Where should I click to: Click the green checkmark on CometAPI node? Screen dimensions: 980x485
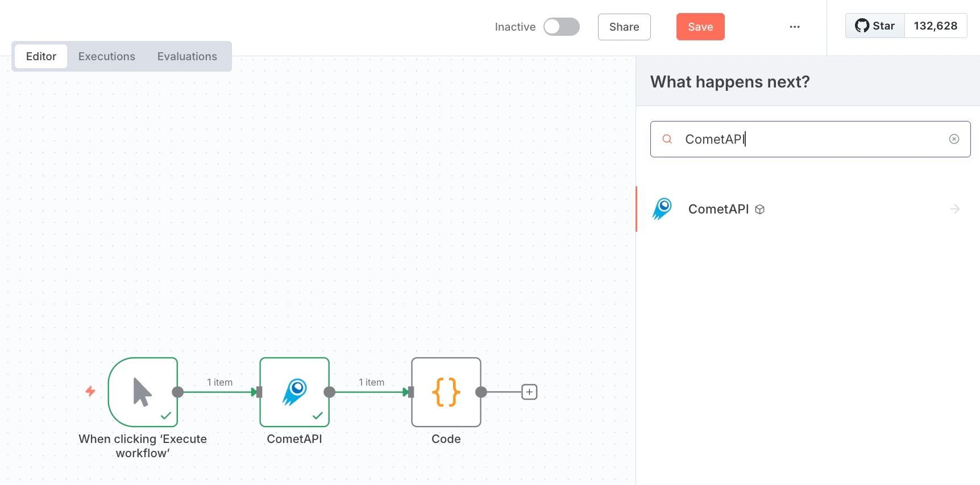[x=318, y=416]
